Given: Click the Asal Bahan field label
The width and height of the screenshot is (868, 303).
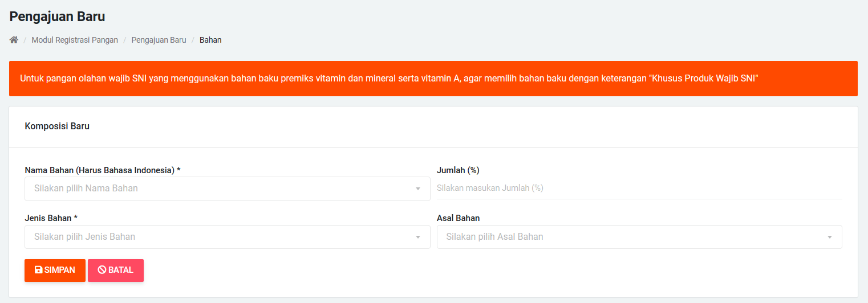Looking at the screenshot, I should click(458, 218).
